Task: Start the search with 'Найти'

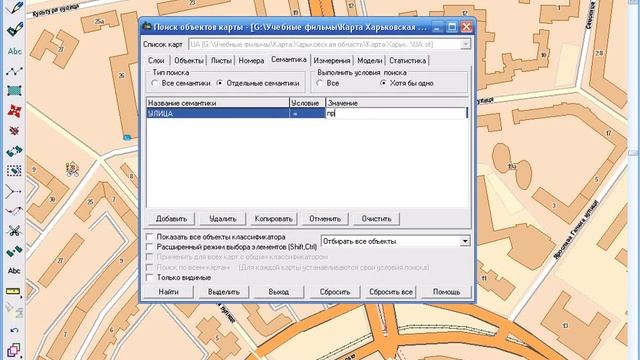Action: pyautogui.click(x=169, y=292)
